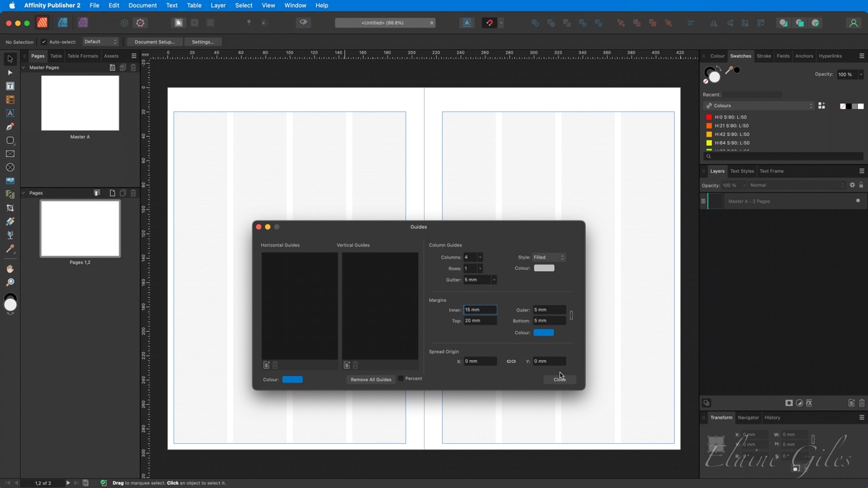Open the Layer menu
Image resolution: width=868 pixels, height=488 pixels.
pos(218,5)
